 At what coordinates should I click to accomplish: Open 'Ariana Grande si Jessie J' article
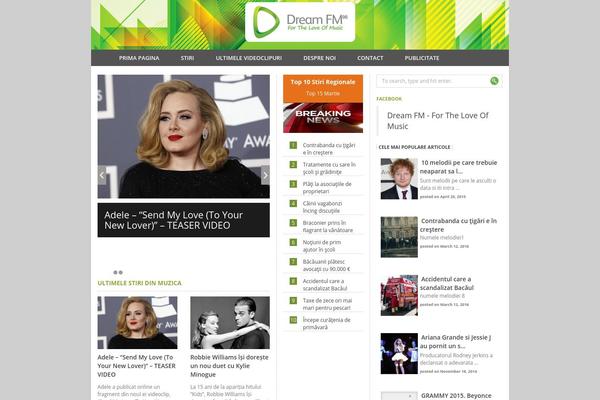(455, 341)
